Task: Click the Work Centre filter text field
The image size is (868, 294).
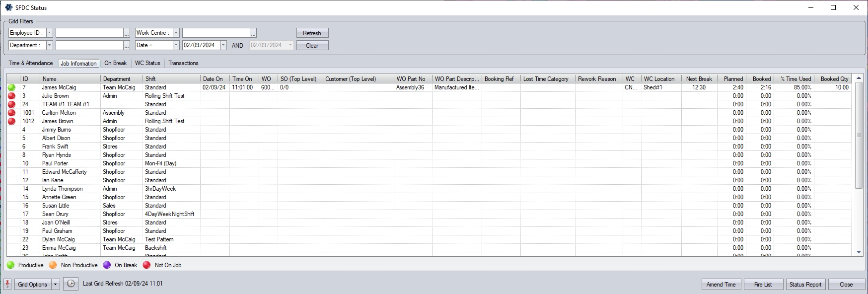Action: point(216,33)
